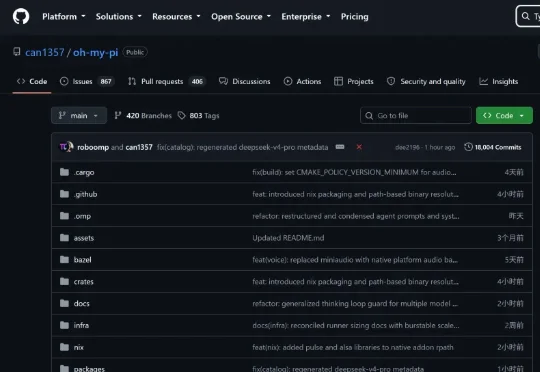Viewport: 540px width, 372px height.
Task: Click the history clock icon beside Commits
Action: [x=468, y=147]
